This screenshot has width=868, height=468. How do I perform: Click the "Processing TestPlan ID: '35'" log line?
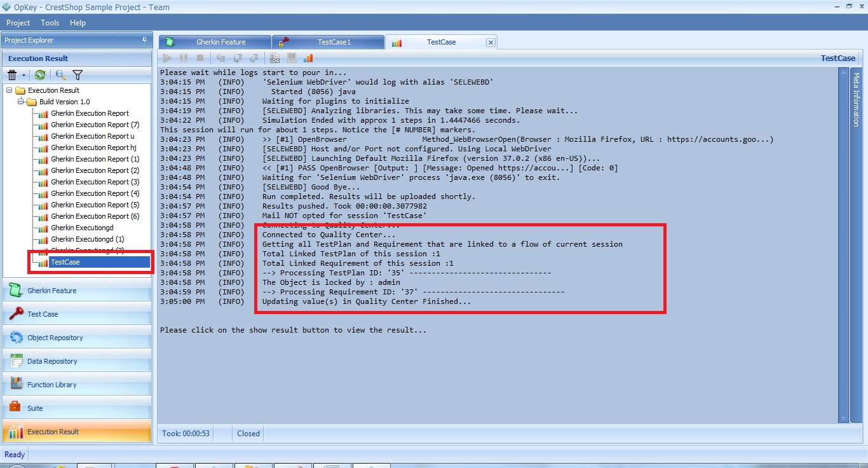click(355, 273)
